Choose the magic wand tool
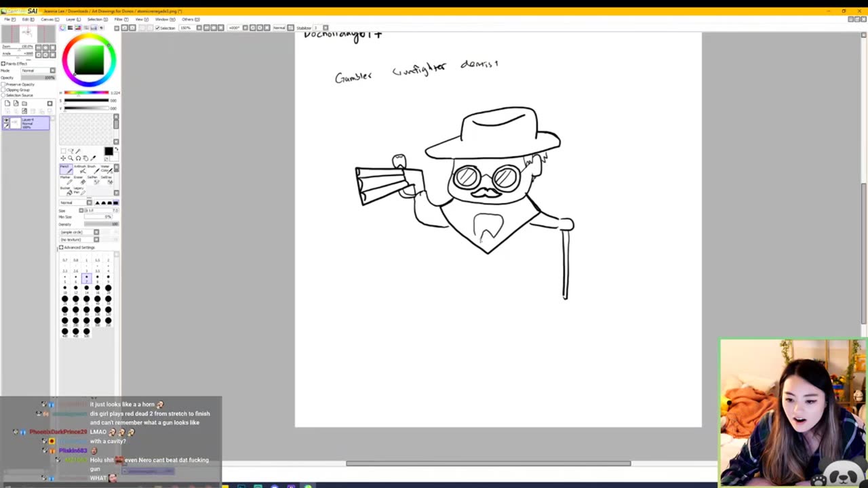The width and height of the screenshot is (868, 488). 77,151
